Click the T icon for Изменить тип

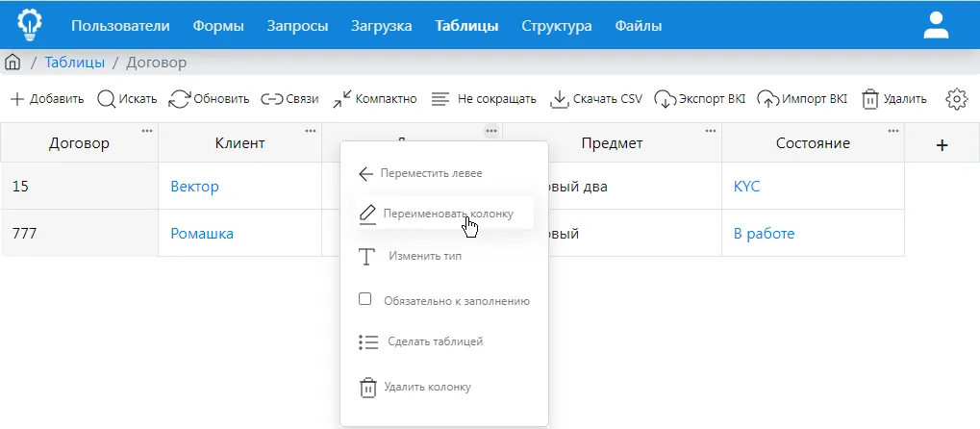(366, 257)
